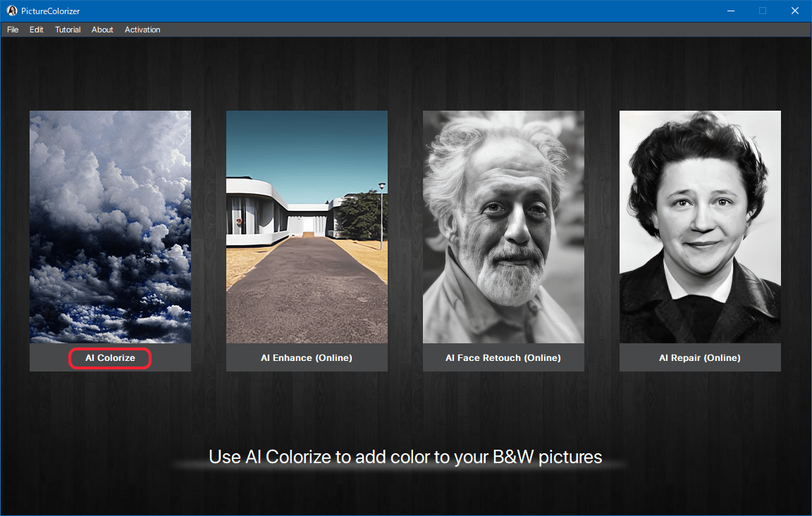The width and height of the screenshot is (812, 516).
Task: Click the PictureColorizer app icon in title bar
Action: click(12, 11)
